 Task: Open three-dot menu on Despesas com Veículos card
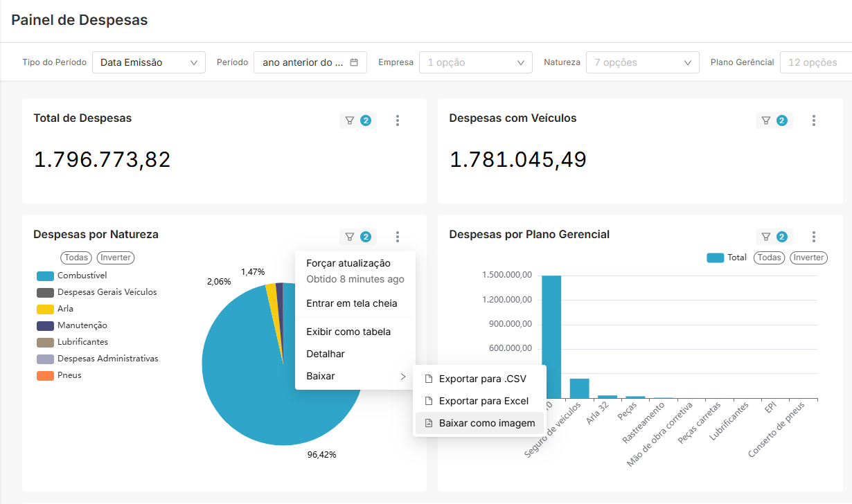(x=814, y=120)
